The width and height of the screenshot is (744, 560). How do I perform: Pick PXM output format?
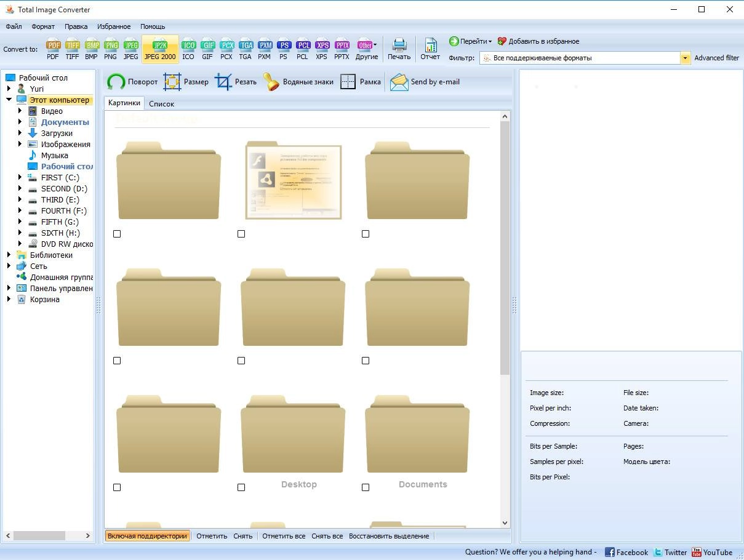pos(265,49)
